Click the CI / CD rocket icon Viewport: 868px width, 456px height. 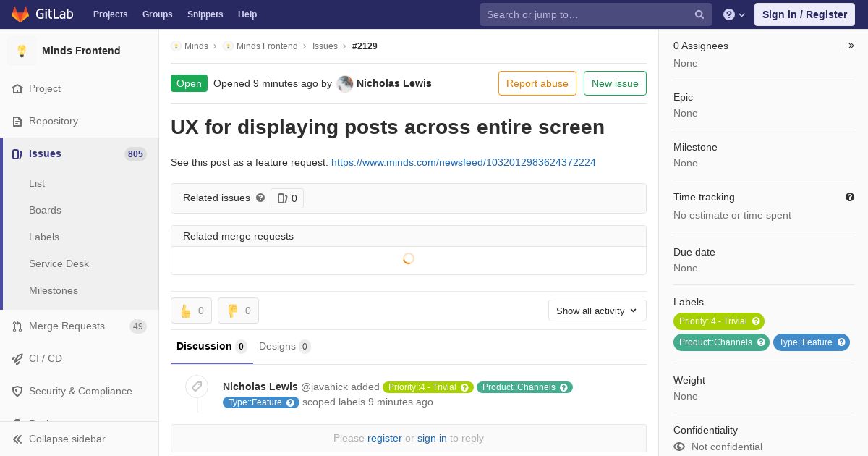pyautogui.click(x=17, y=358)
